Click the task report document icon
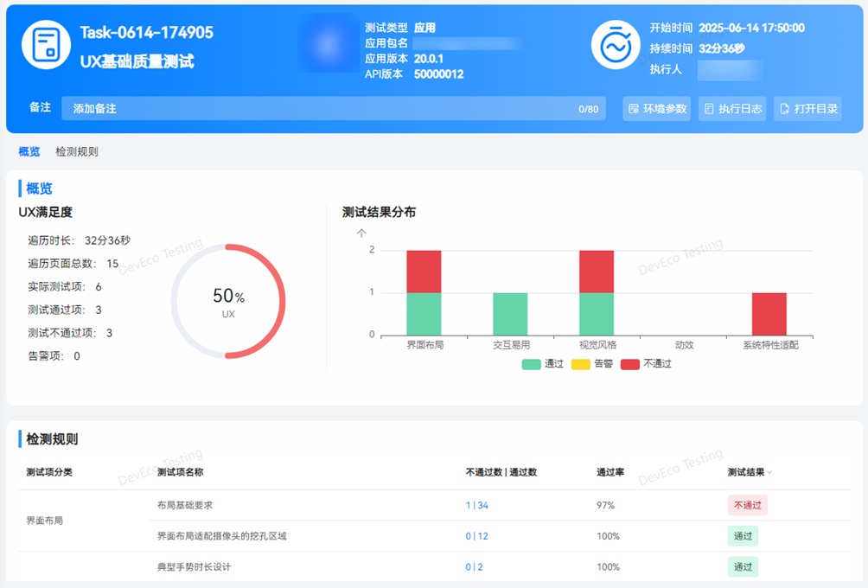This screenshot has height=588, width=868. [x=46, y=44]
